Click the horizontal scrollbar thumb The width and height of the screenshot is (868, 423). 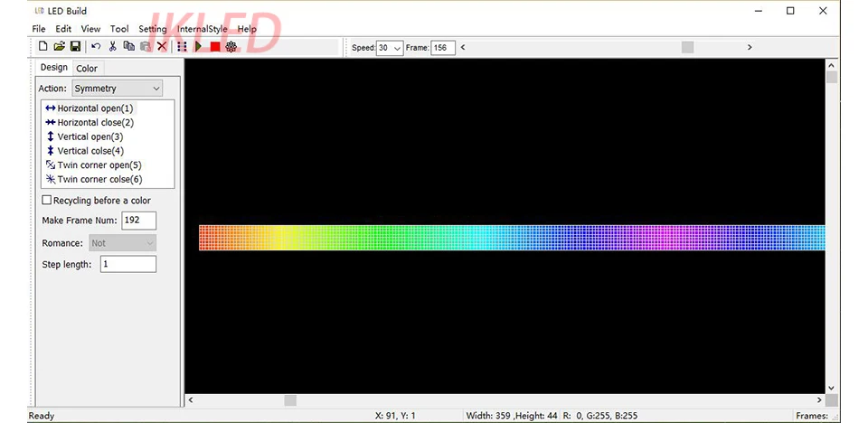290,399
